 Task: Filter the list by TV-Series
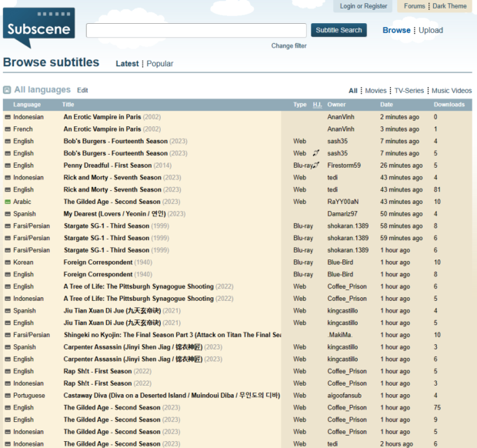[x=409, y=91]
